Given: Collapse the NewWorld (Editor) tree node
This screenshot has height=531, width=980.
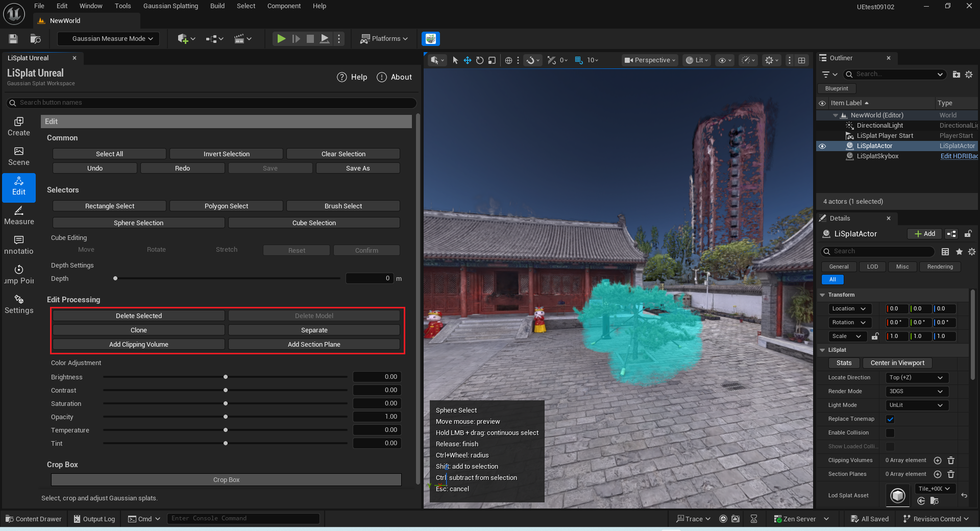Looking at the screenshot, I should (x=836, y=115).
